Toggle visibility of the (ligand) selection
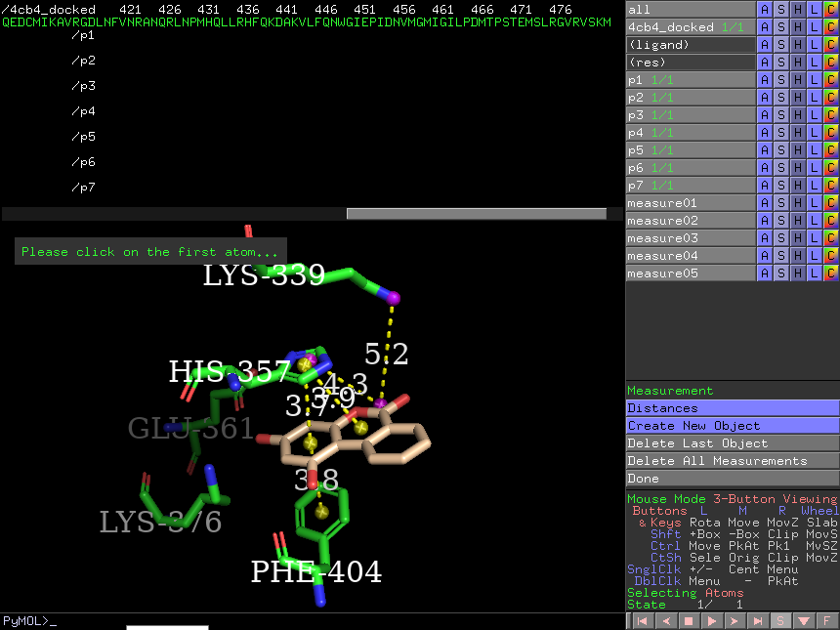The height and width of the screenshot is (630, 840). (x=690, y=45)
